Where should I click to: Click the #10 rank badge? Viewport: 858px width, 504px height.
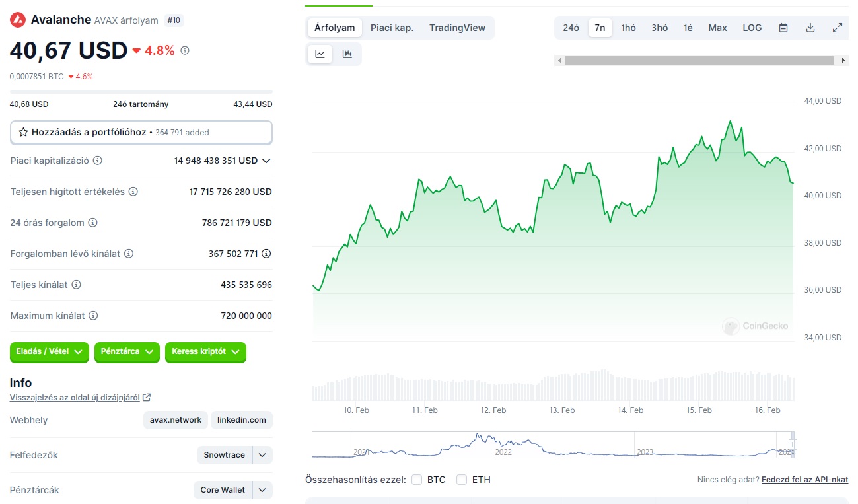pyautogui.click(x=174, y=20)
